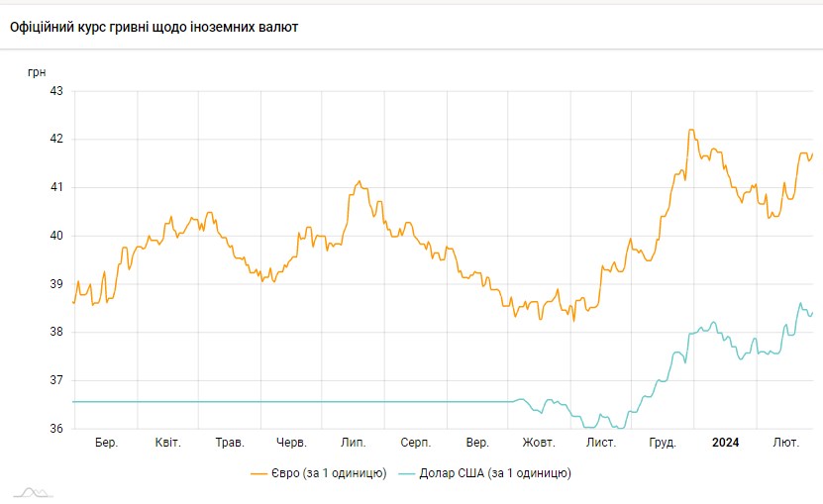Click the грн unit label above y-axis

click(36, 71)
